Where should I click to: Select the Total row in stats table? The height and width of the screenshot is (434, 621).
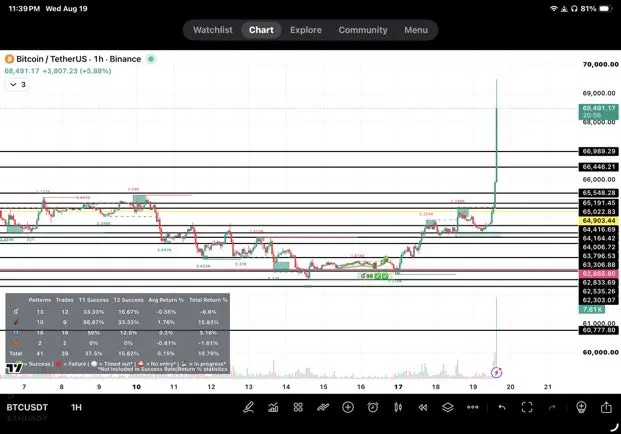(117, 353)
